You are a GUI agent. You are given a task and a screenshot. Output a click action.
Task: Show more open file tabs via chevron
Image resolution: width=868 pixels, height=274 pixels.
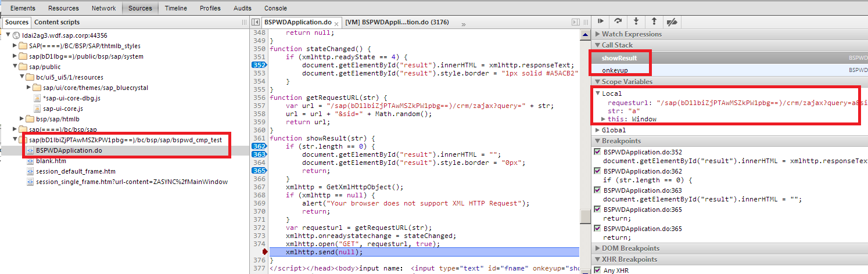[464, 24]
